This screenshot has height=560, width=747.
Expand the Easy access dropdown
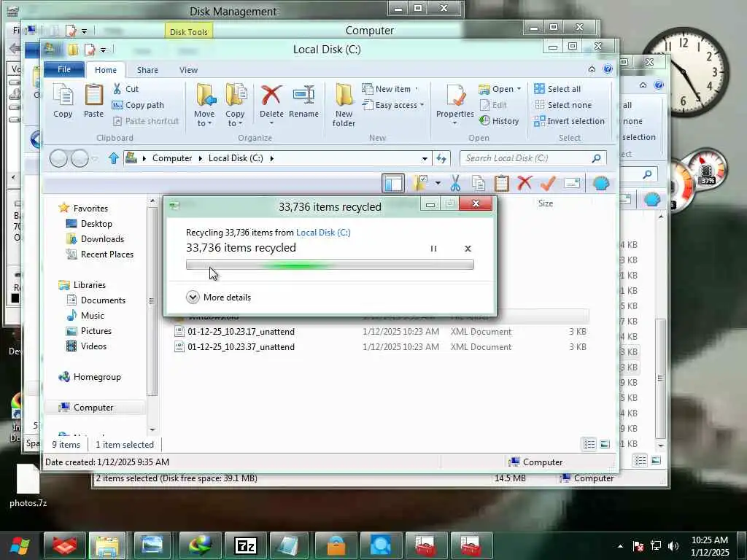pyautogui.click(x=422, y=105)
